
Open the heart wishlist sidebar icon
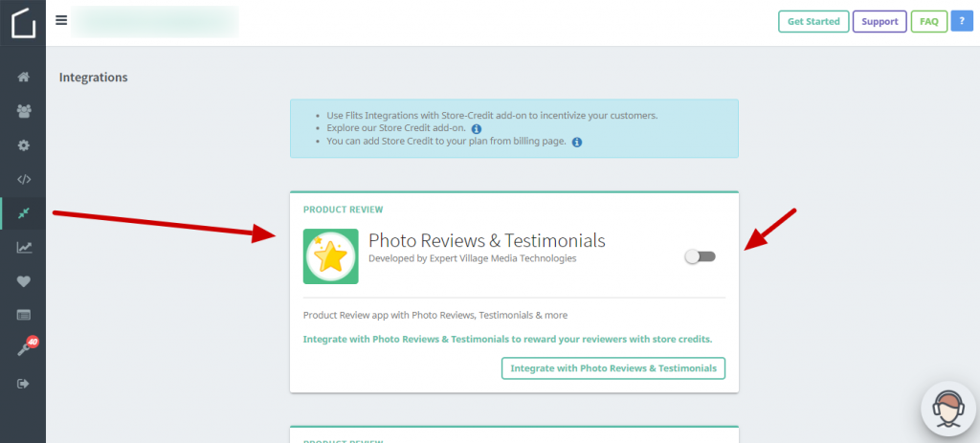pyautogui.click(x=23, y=281)
